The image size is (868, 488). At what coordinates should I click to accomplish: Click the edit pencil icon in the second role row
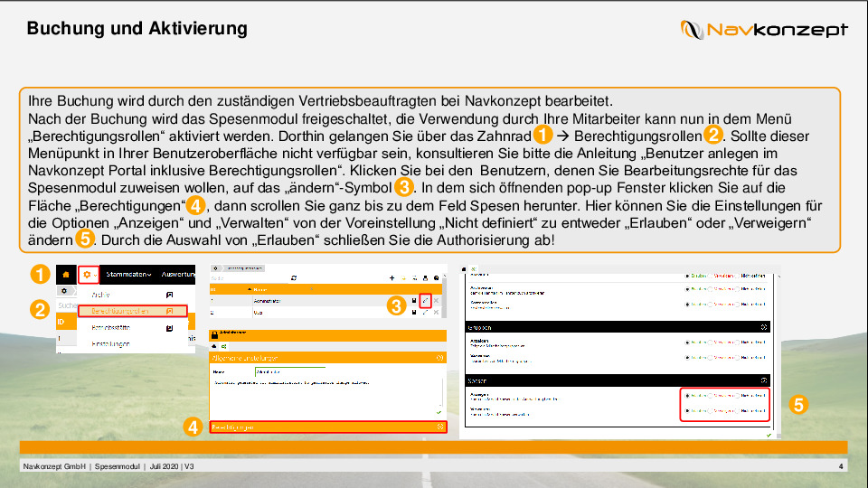tap(425, 312)
